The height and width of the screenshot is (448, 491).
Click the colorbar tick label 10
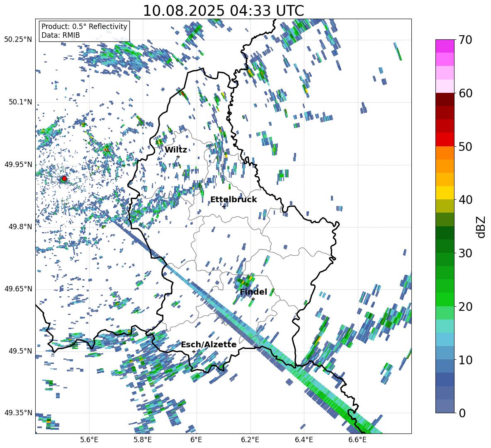[465, 360]
